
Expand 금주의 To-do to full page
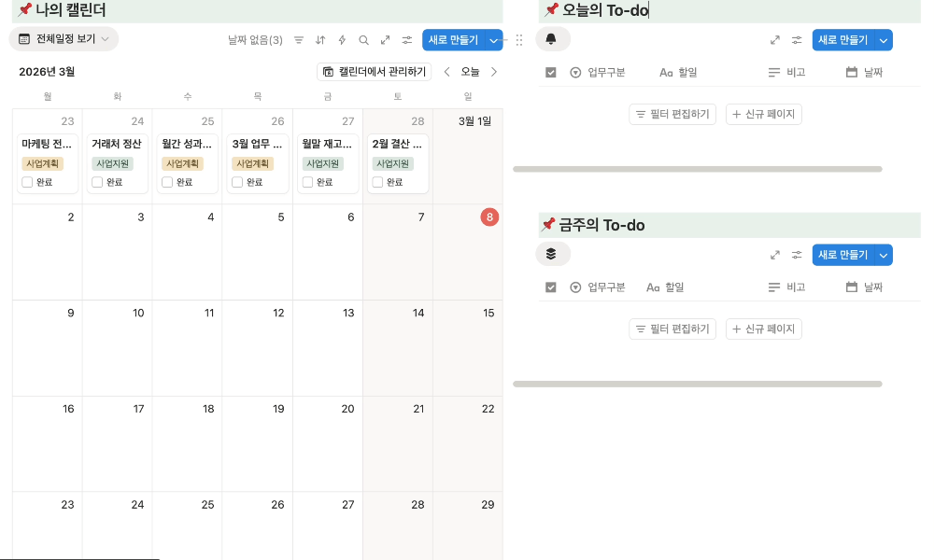[774, 255]
